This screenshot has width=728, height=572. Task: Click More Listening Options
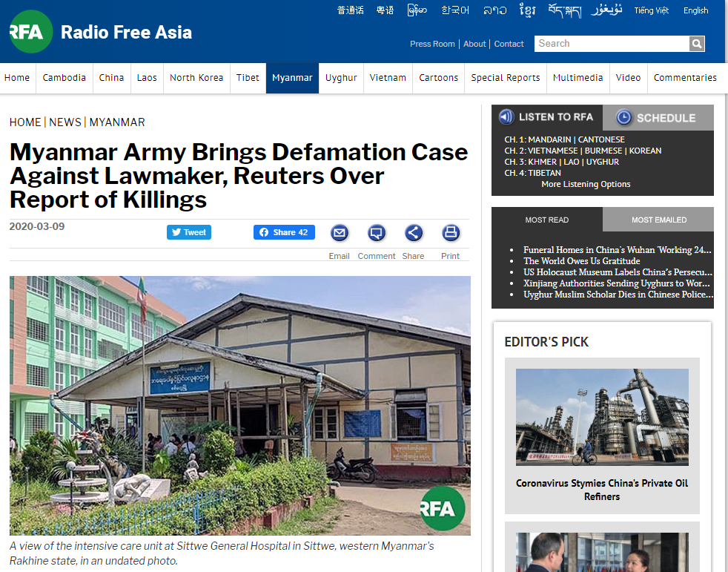pyautogui.click(x=586, y=184)
